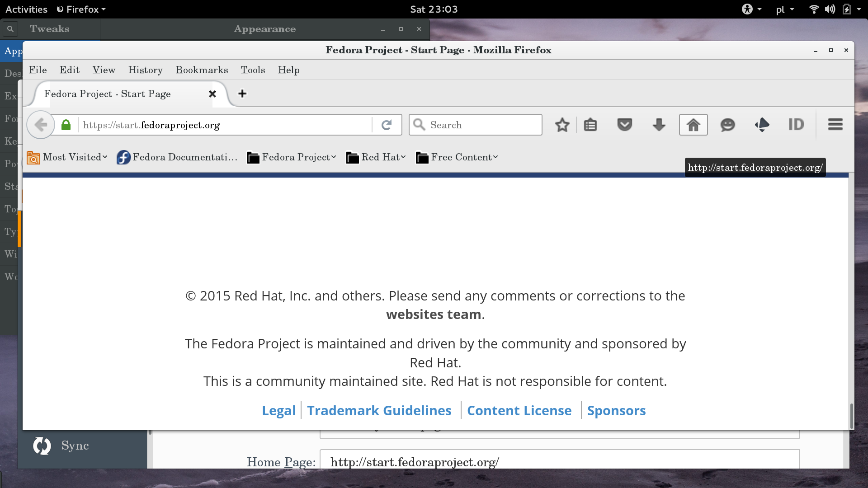Open Wi-Fi status icon in top bar
This screenshot has width=868, height=488.
tap(814, 9)
